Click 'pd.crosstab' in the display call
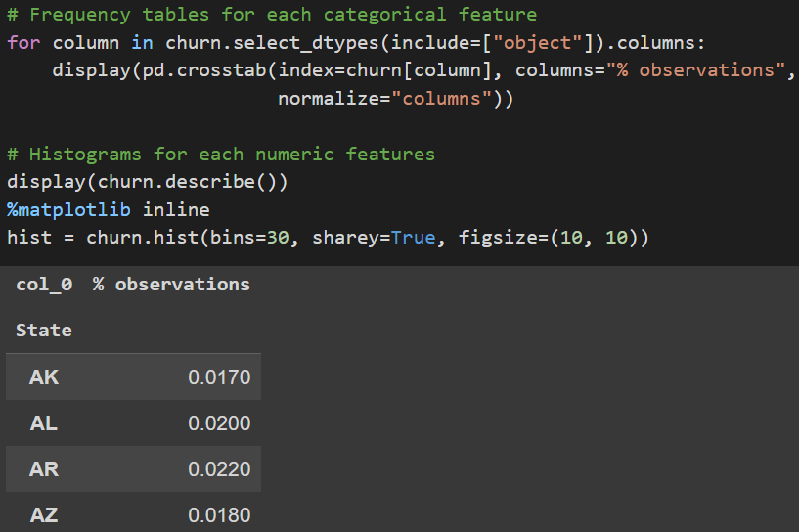Viewport: 799px width, 532px height. click(x=203, y=70)
